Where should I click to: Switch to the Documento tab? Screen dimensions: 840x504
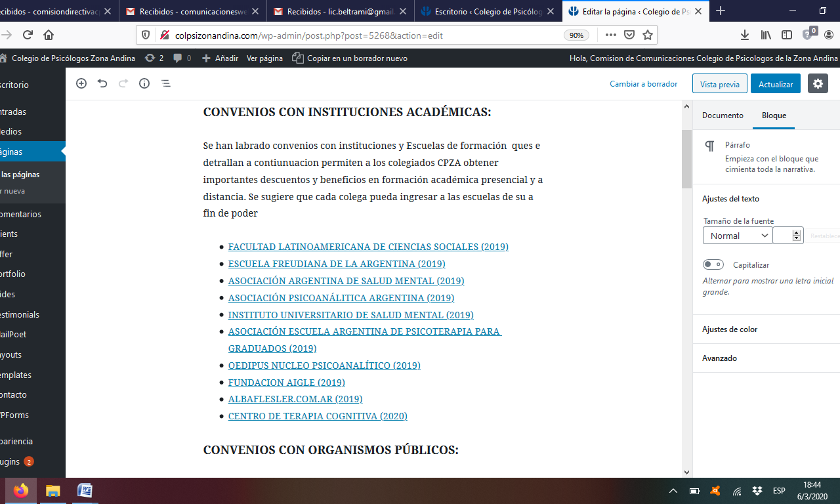tap(723, 115)
